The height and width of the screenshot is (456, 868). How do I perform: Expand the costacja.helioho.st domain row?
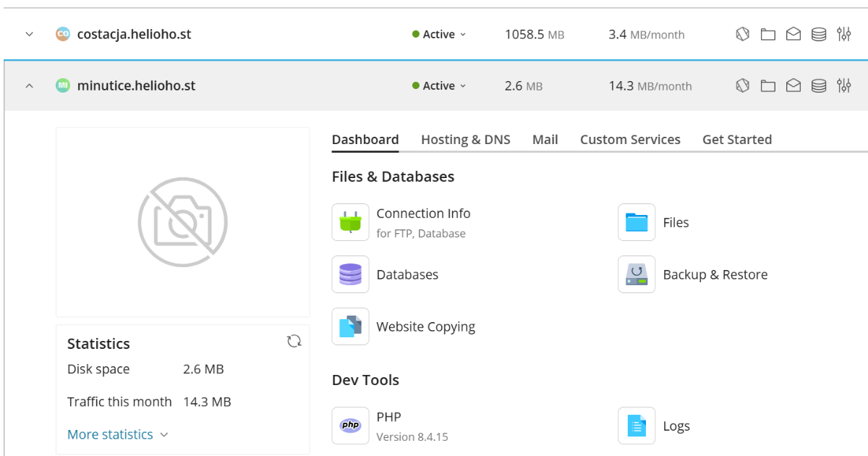coord(30,35)
